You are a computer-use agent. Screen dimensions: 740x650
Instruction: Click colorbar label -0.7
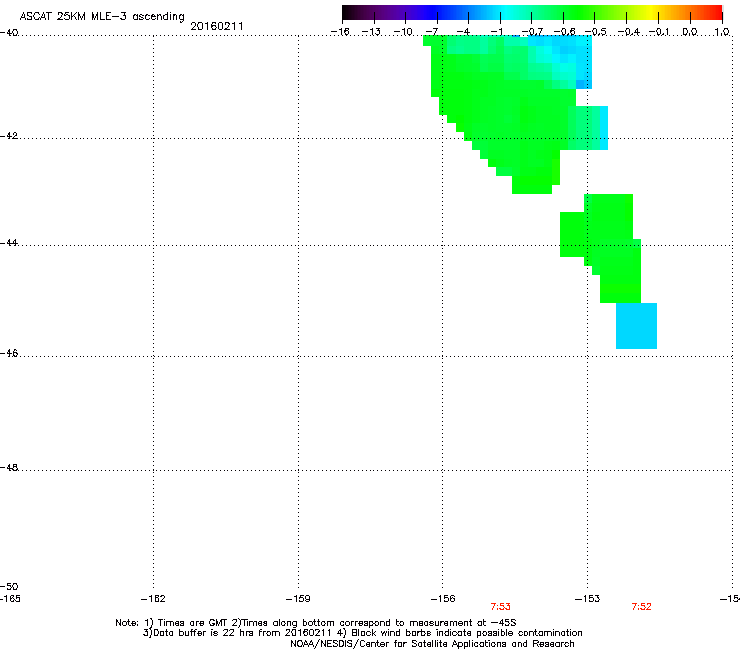click(x=532, y=32)
